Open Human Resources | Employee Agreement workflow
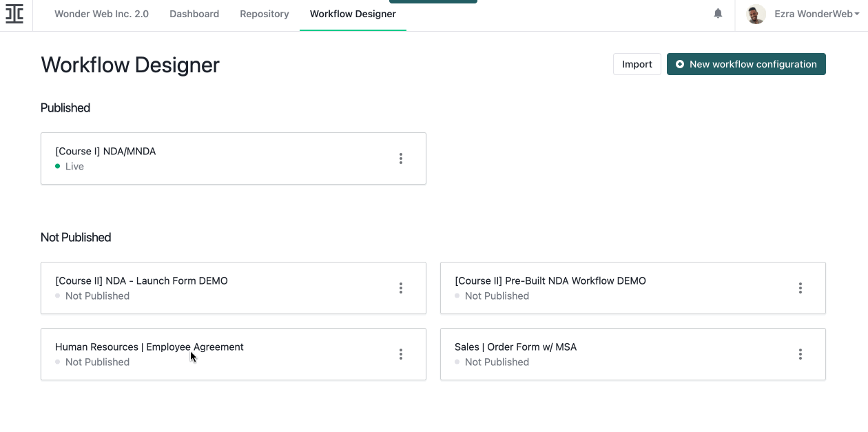Image resolution: width=868 pixels, height=432 pixels. [x=149, y=347]
